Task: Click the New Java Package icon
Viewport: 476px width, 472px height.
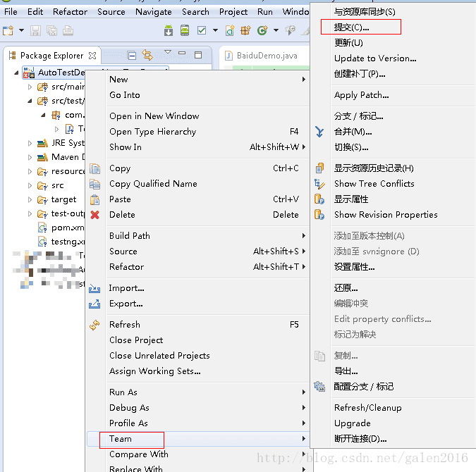Action: pyautogui.click(x=245, y=30)
